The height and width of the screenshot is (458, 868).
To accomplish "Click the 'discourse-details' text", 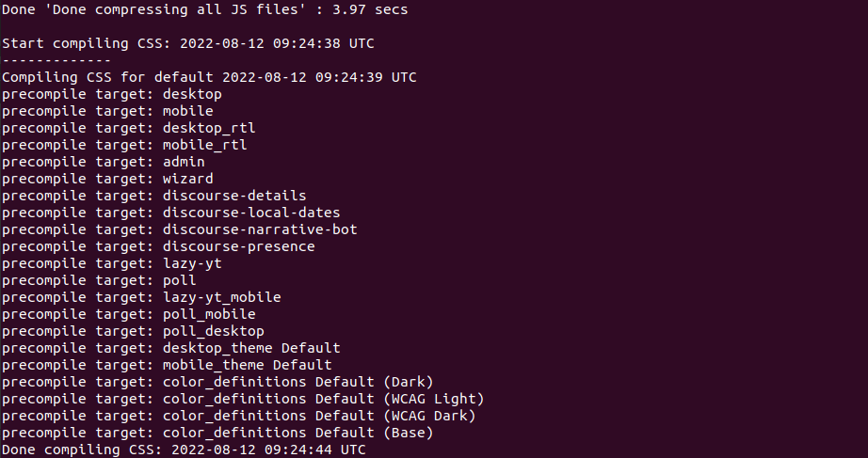I will 234,196.
